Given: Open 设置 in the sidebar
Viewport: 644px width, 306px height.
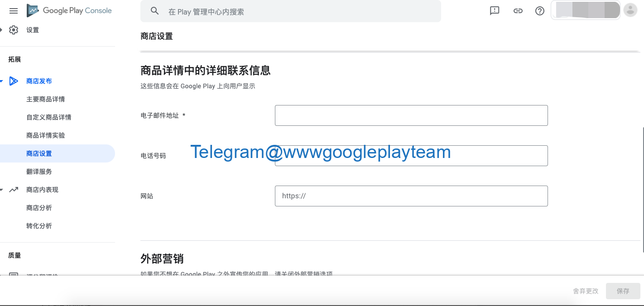Looking at the screenshot, I should click(33, 30).
